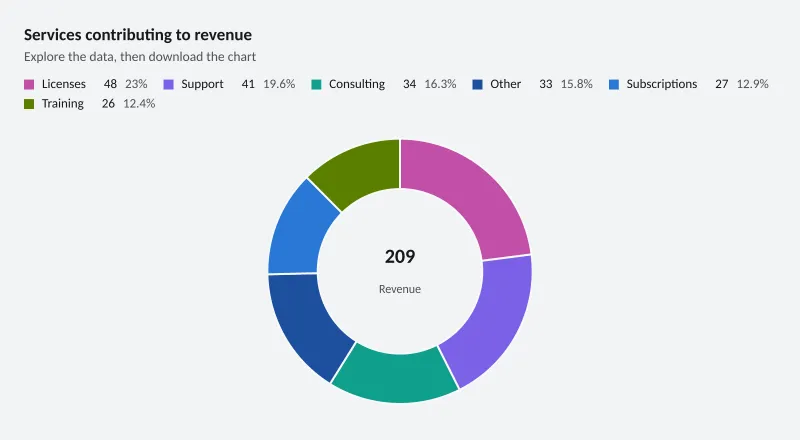The width and height of the screenshot is (800, 440).
Task: Click the Other legend color swatch
Action: point(478,84)
